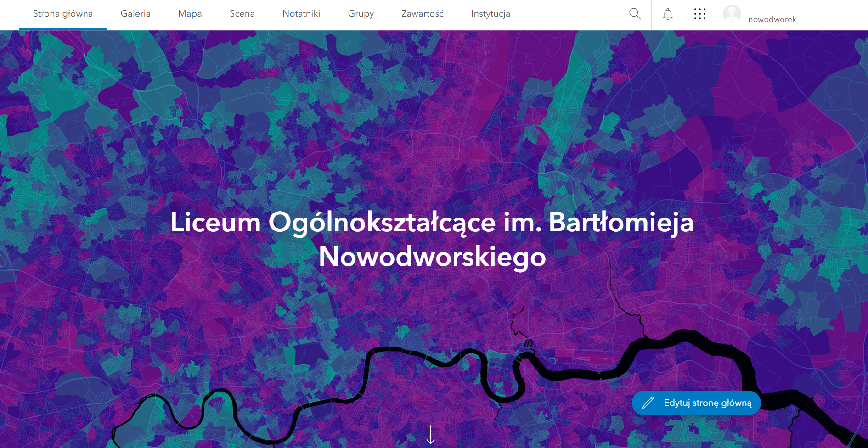The width and height of the screenshot is (868, 448).
Task: Switch to the Mapa tab
Action: tap(190, 14)
